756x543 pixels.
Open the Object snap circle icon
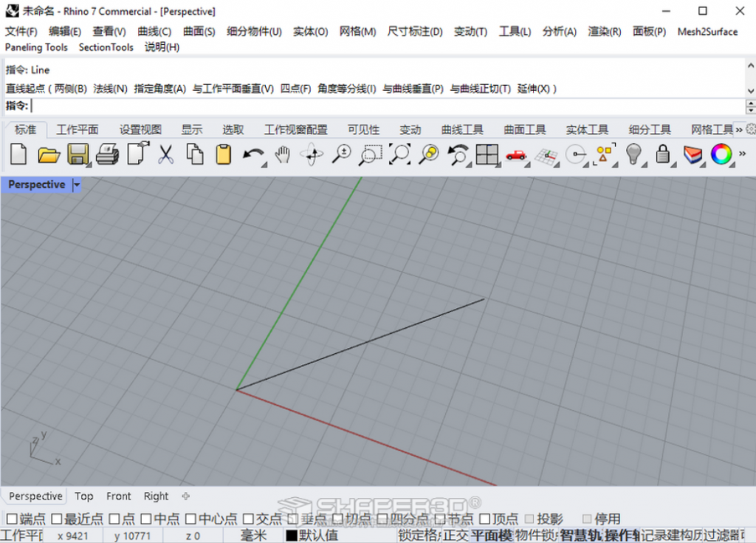point(576,154)
